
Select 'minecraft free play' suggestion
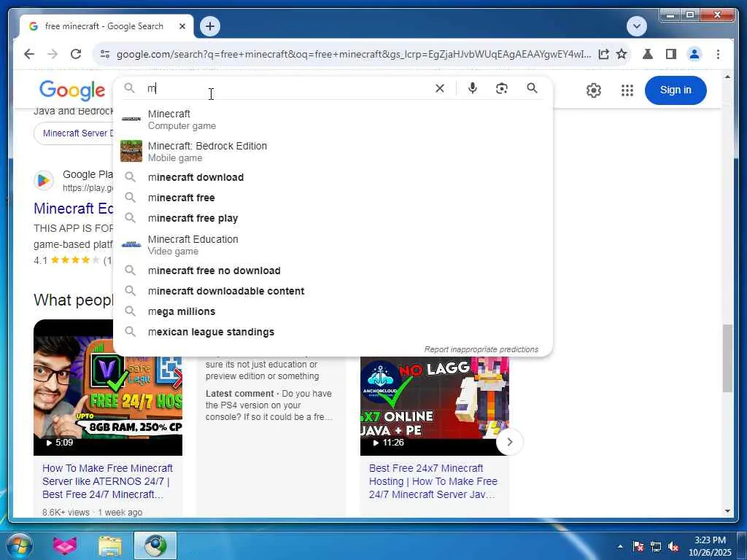(333, 218)
